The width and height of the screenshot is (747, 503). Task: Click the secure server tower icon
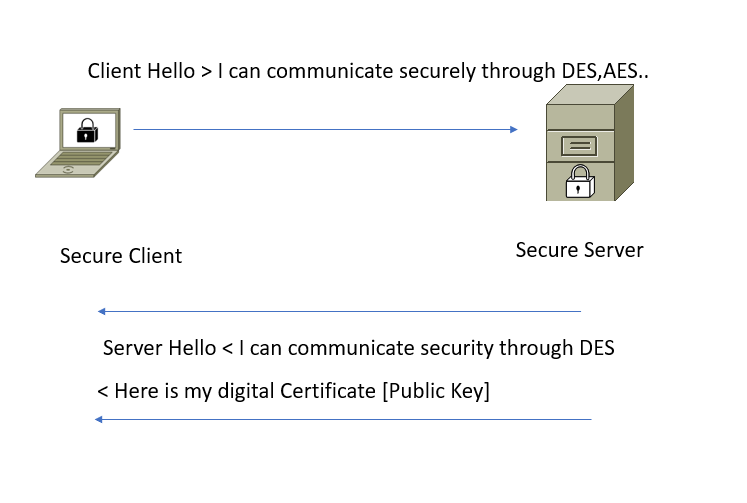coord(590,142)
